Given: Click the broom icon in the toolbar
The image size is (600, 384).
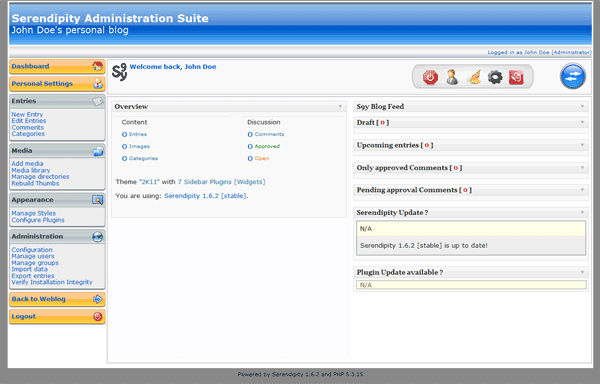Looking at the screenshot, I should (x=474, y=77).
